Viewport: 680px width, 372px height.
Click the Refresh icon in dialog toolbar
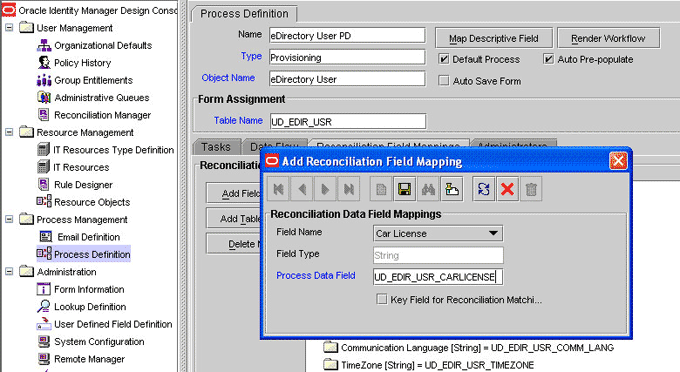pyautogui.click(x=484, y=189)
